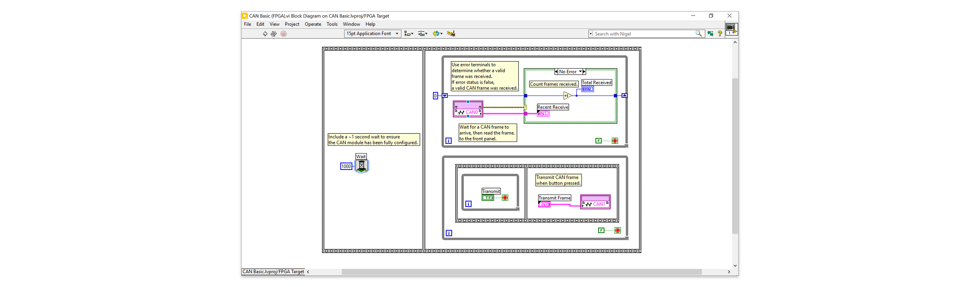Click the horizontal scrollbar thumb
The width and height of the screenshot is (980, 287).
tap(521, 272)
